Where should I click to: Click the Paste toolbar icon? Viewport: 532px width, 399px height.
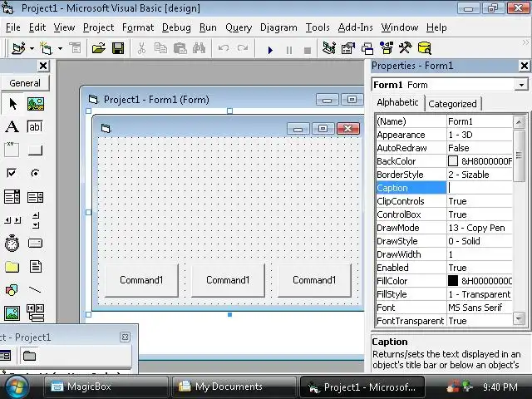pos(180,48)
